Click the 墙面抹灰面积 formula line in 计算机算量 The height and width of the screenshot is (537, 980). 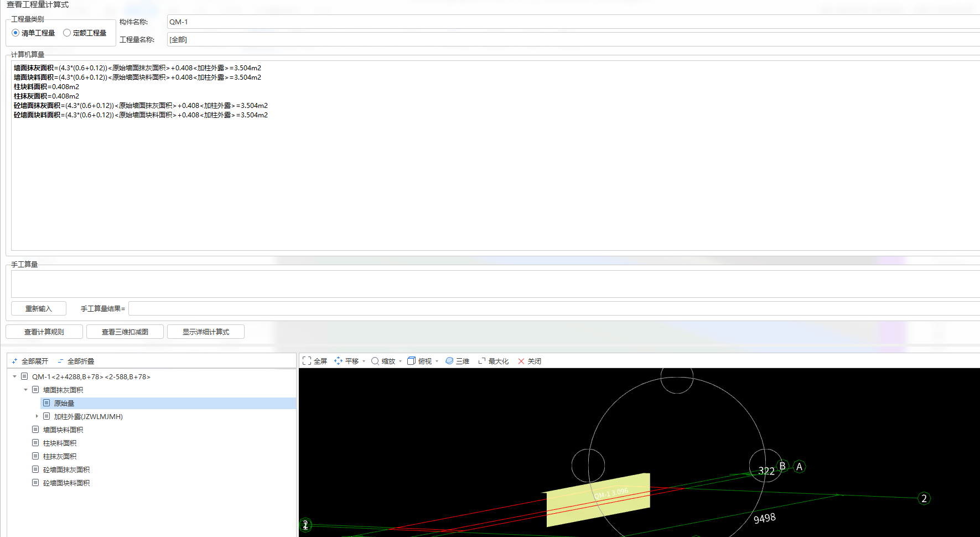pos(137,68)
